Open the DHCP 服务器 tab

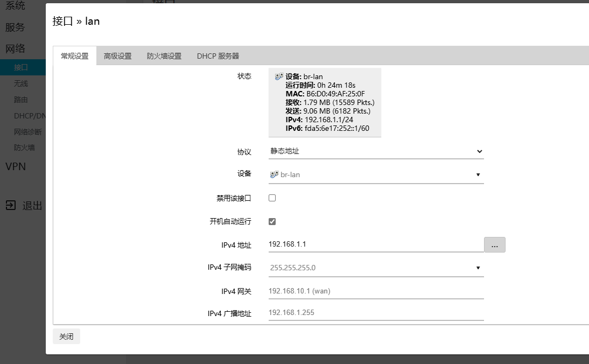pyautogui.click(x=218, y=56)
